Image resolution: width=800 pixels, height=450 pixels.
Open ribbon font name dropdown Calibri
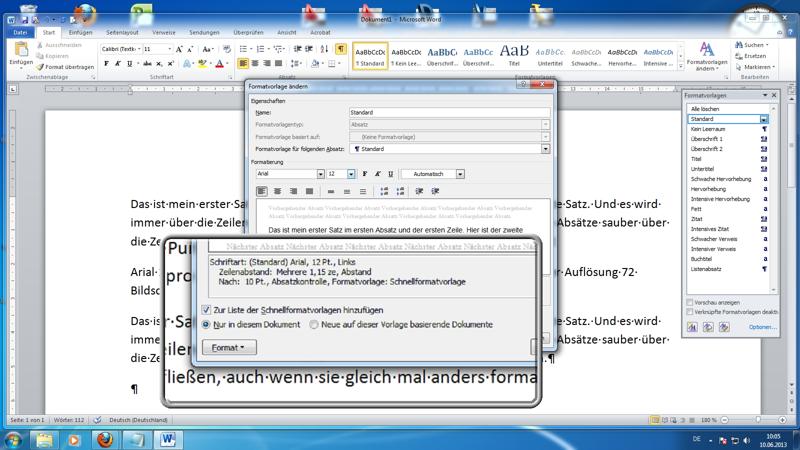pos(138,49)
